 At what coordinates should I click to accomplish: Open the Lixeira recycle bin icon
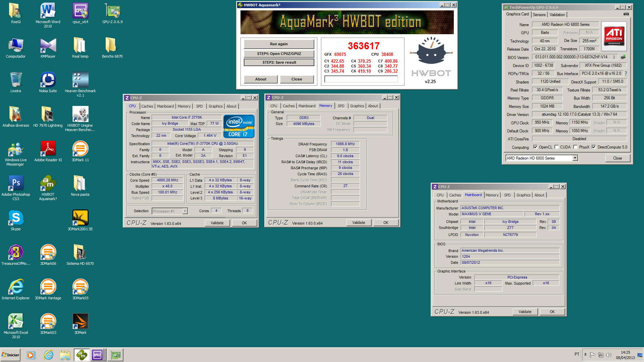(16, 82)
